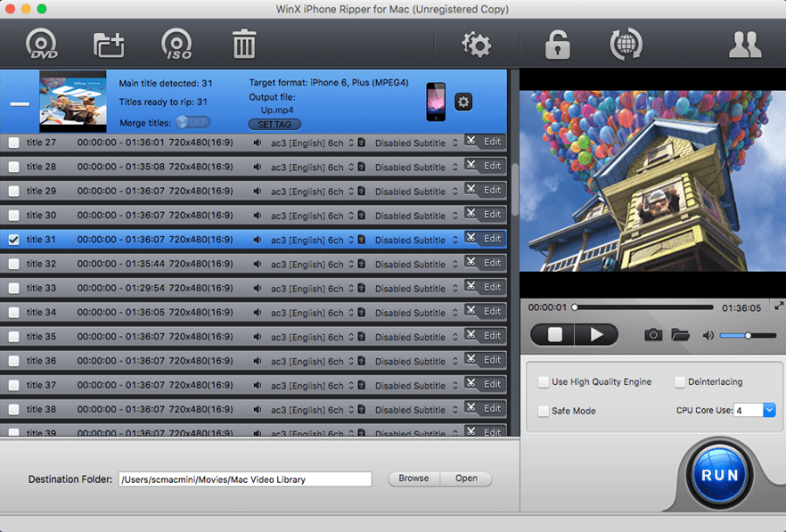Uncheck title 31 in the list
786x532 pixels.
12,239
